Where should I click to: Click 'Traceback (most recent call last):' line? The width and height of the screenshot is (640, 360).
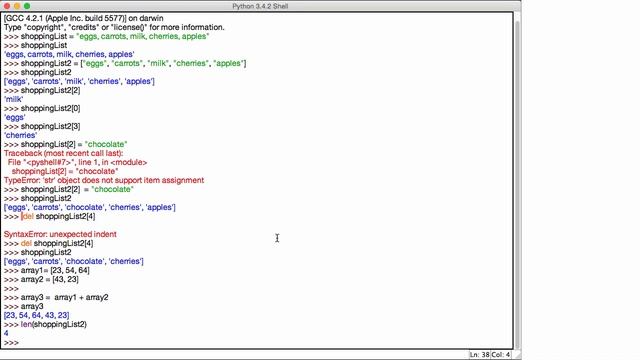[64, 153]
